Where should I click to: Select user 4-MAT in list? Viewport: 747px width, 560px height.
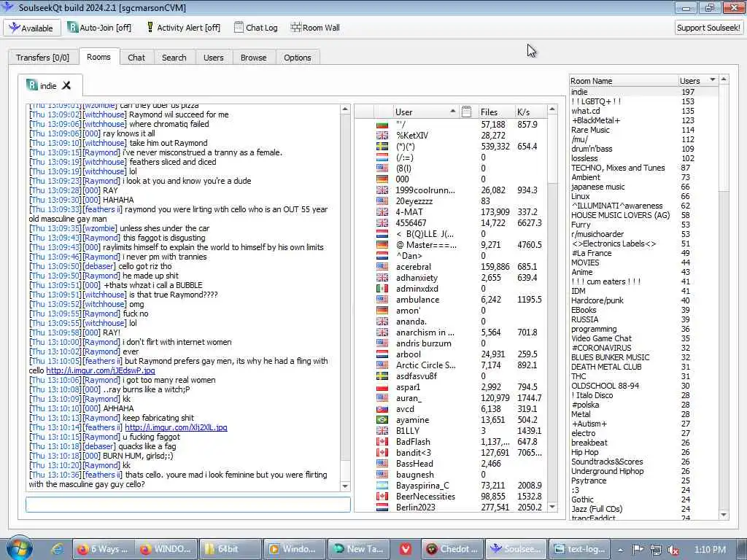[x=409, y=212]
